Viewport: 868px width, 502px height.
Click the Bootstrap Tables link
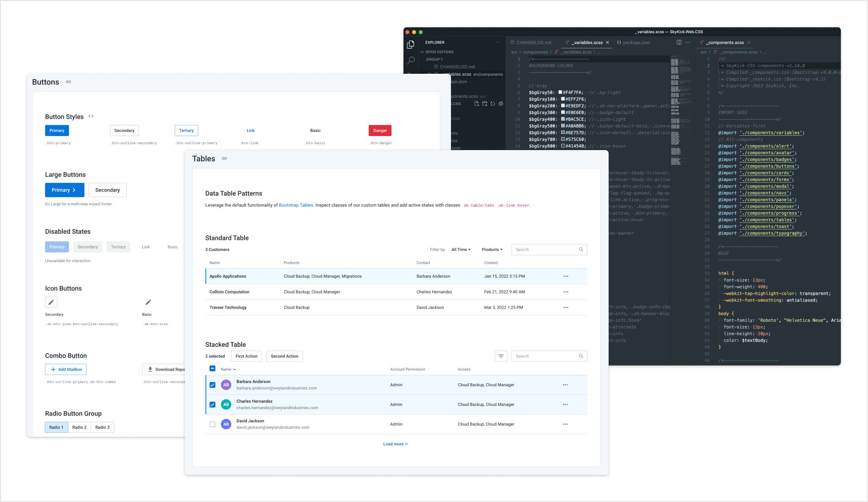(296, 205)
